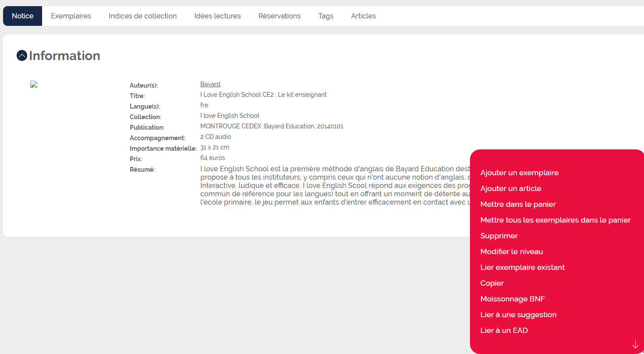Click the publication value MONTROUGE CEDEX
644x354 pixels.
tap(272, 126)
